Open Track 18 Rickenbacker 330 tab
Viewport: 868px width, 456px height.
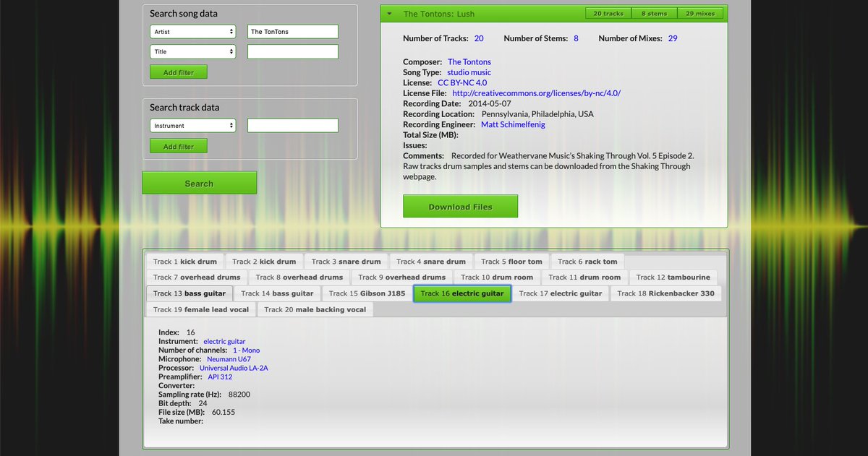(x=665, y=293)
